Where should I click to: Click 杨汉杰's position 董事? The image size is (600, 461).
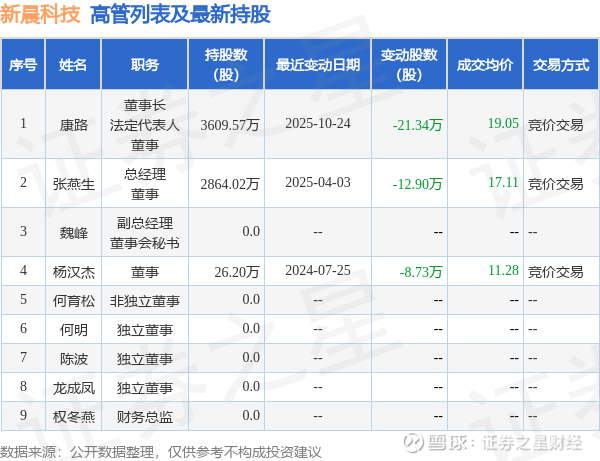coord(145,272)
